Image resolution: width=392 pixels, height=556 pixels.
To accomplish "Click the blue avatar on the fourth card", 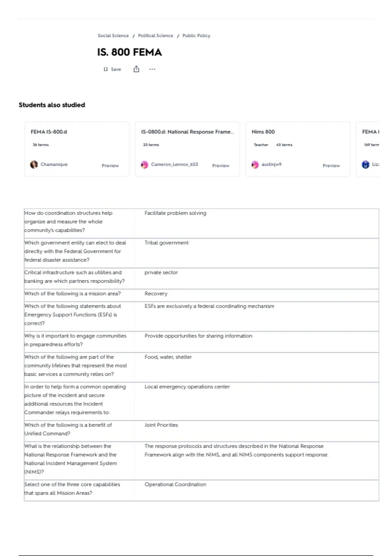I will (366, 165).
